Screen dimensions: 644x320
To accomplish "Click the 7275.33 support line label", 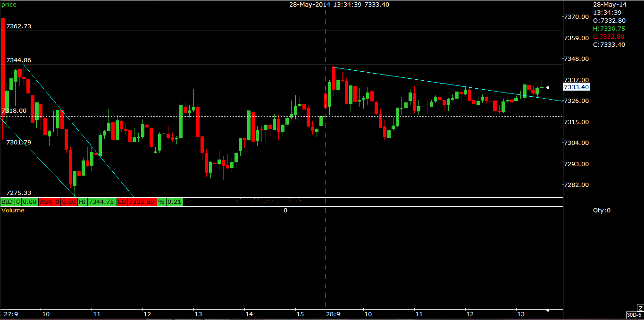I will (x=19, y=193).
